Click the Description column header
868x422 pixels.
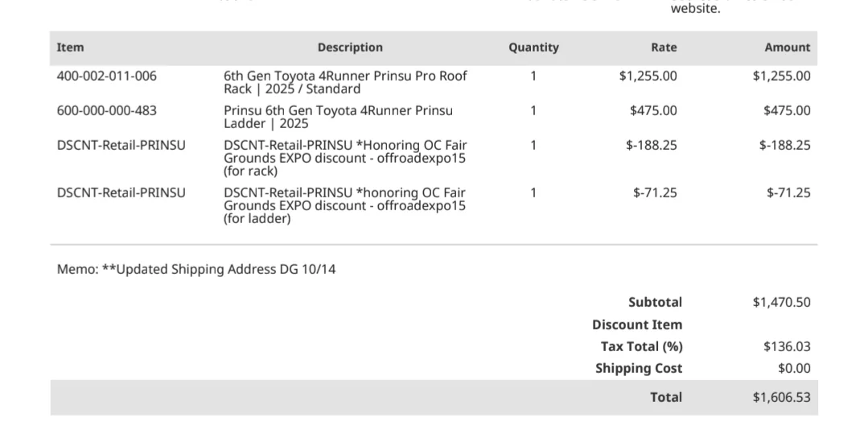click(x=350, y=48)
